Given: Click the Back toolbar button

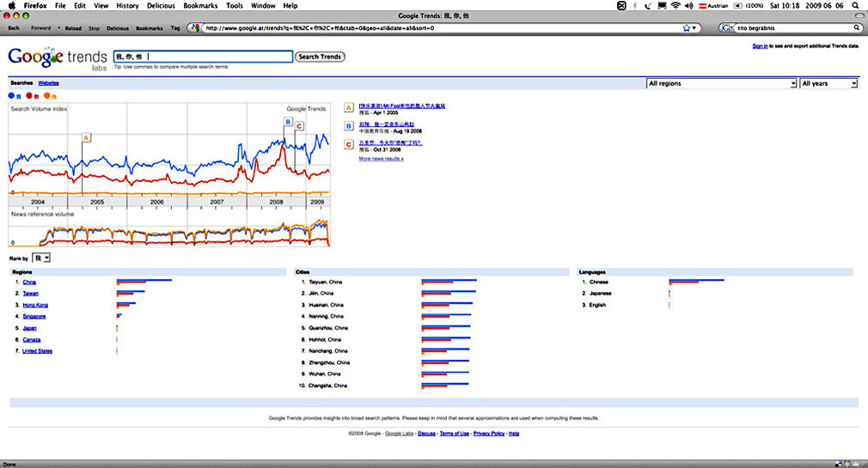Looking at the screenshot, I should click(x=14, y=27).
